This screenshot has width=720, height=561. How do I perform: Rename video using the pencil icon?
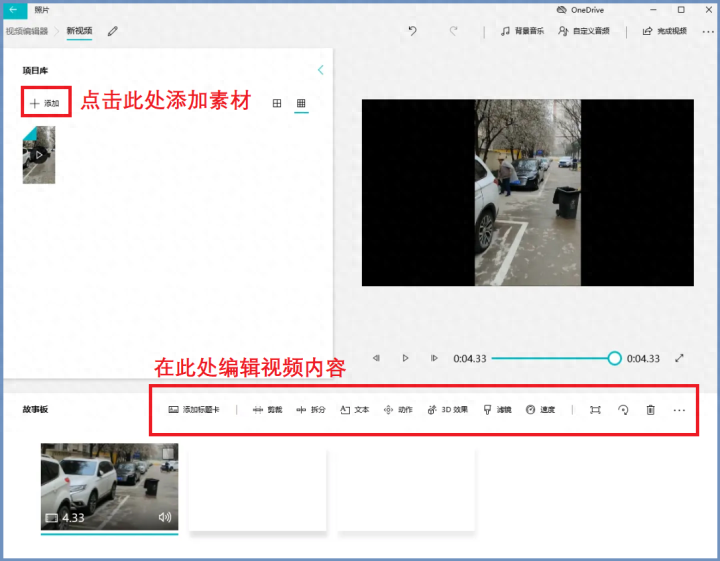[112, 31]
